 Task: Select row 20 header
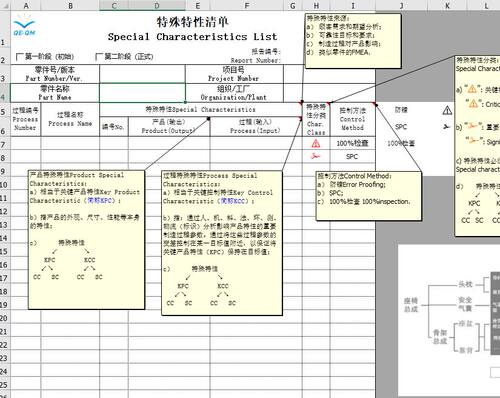pos(4,317)
